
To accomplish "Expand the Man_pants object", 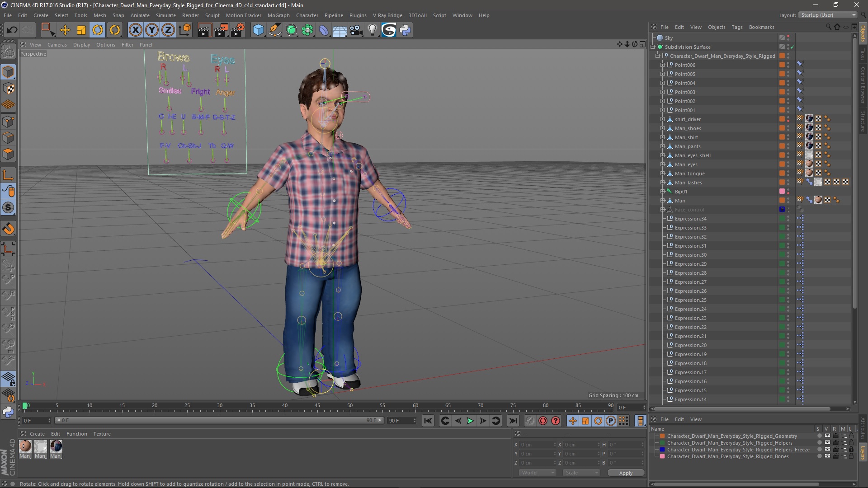I will [663, 146].
